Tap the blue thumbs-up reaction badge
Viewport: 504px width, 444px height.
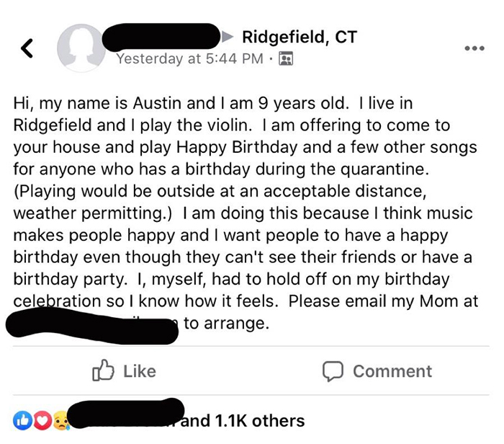22,420
